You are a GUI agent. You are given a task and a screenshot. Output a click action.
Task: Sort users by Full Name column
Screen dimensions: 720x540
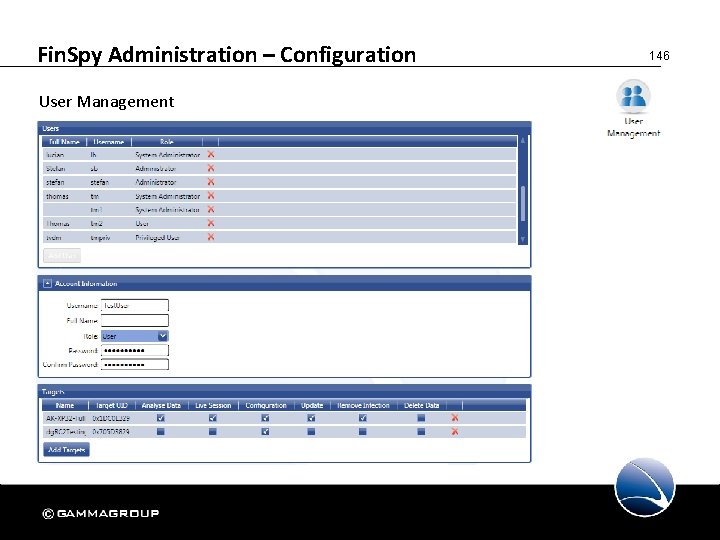pos(64,142)
